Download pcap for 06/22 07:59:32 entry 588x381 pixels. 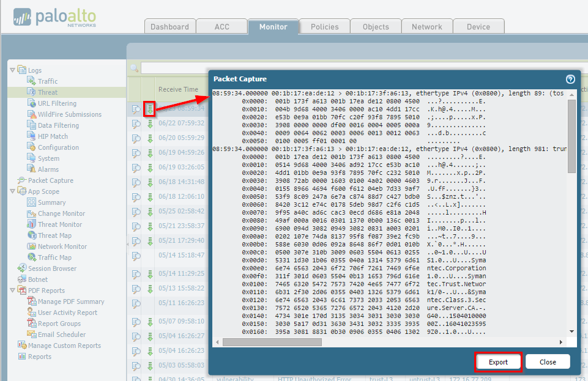click(x=150, y=124)
